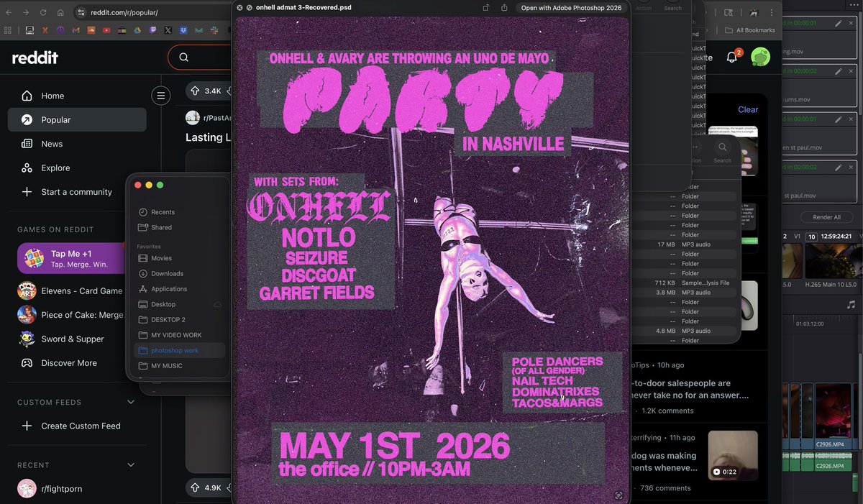This screenshot has width=863, height=504.
Task: Open site settings icon beside the URL
Action: coord(81,13)
